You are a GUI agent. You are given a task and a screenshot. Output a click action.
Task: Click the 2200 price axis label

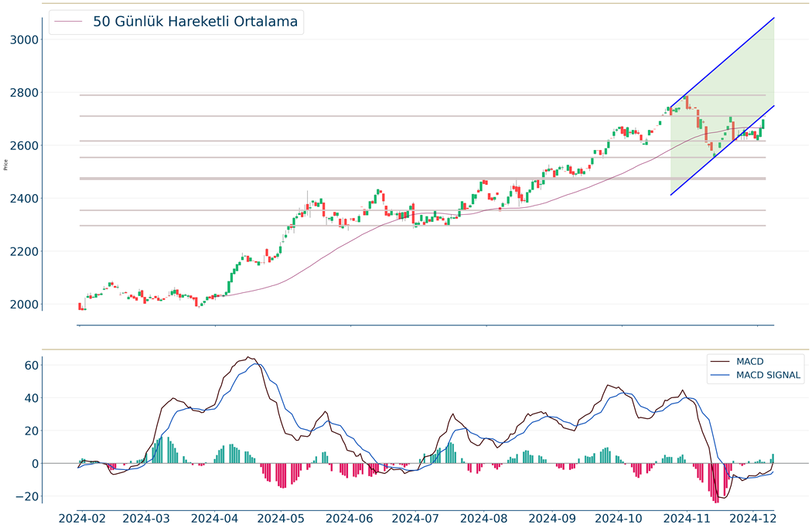coord(24,251)
